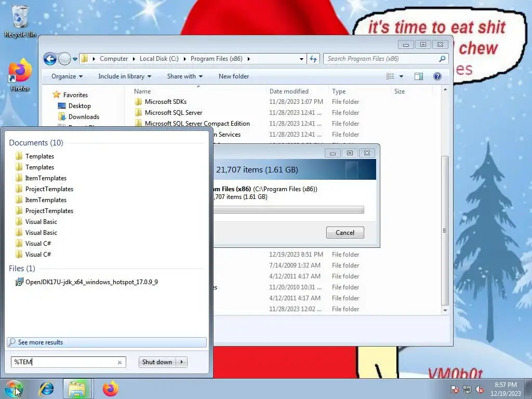Select Microsoft SQL Server Compact Edition folder
532x399 pixels.
click(x=197, y=124)
